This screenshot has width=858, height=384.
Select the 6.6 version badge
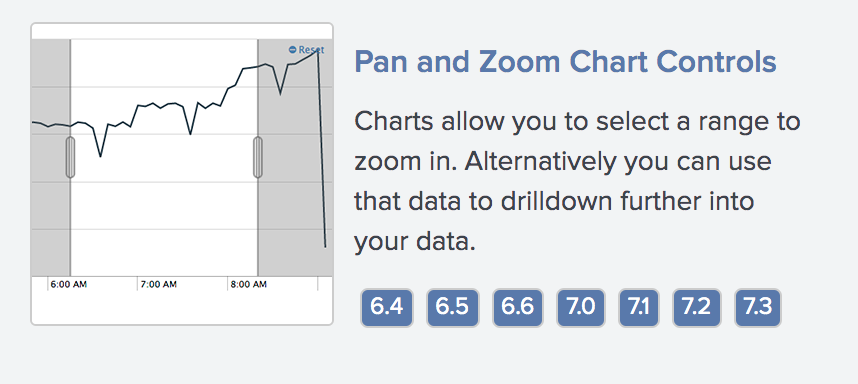(518, 307)
